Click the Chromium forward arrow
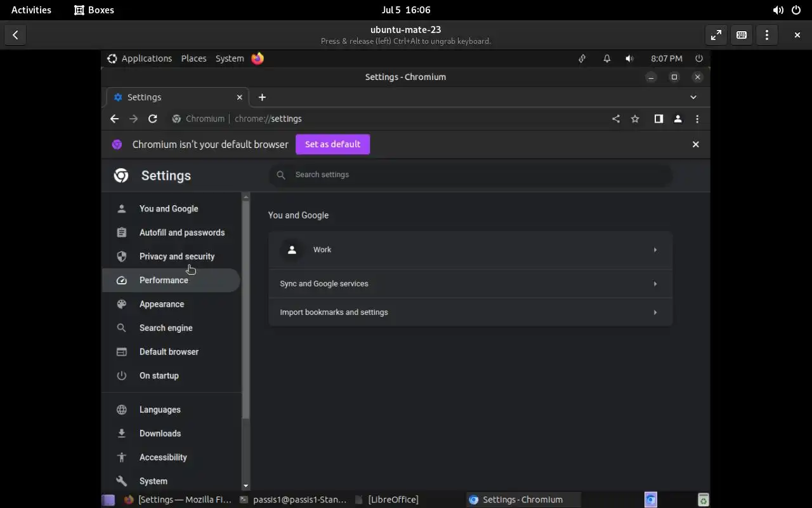812x508 pixels. (x=133, y=119)
